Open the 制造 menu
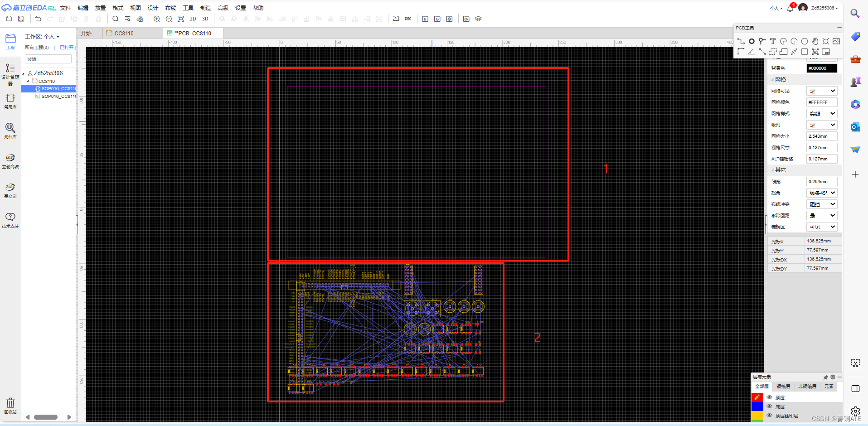The image size is (868, 426). click(x=206, y=8)
